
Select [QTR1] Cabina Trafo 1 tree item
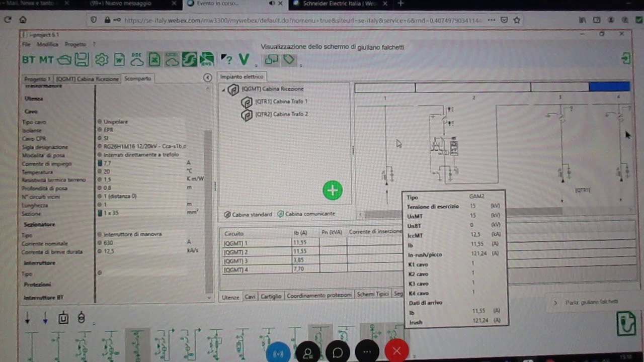(x=281, y=102)
